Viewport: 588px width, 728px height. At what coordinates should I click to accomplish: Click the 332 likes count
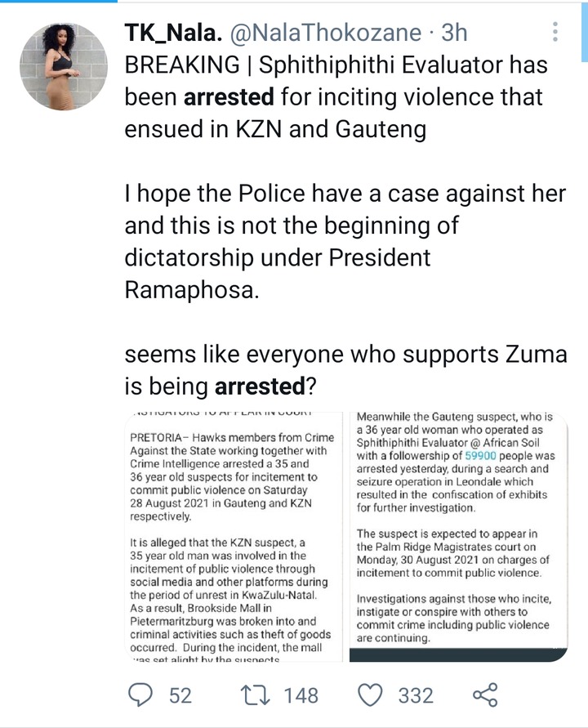[415, 695]
